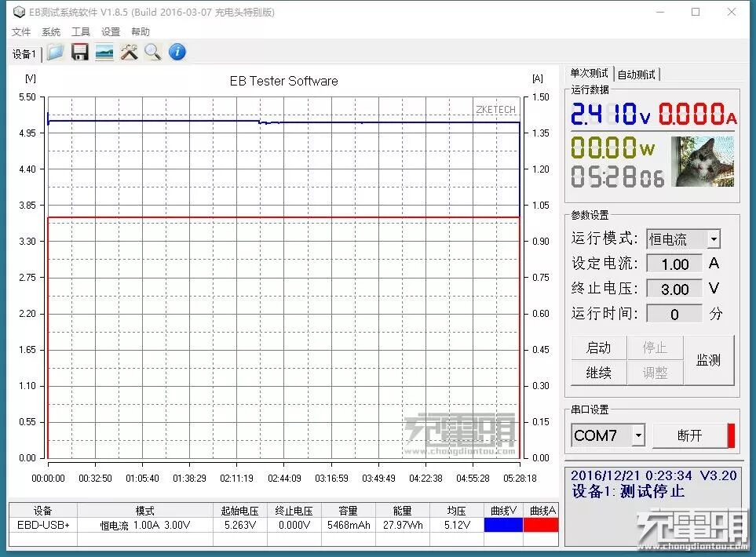The image size is (756, 557).
Task: Open the 文件 menu
Action: (x=21, y=32)
